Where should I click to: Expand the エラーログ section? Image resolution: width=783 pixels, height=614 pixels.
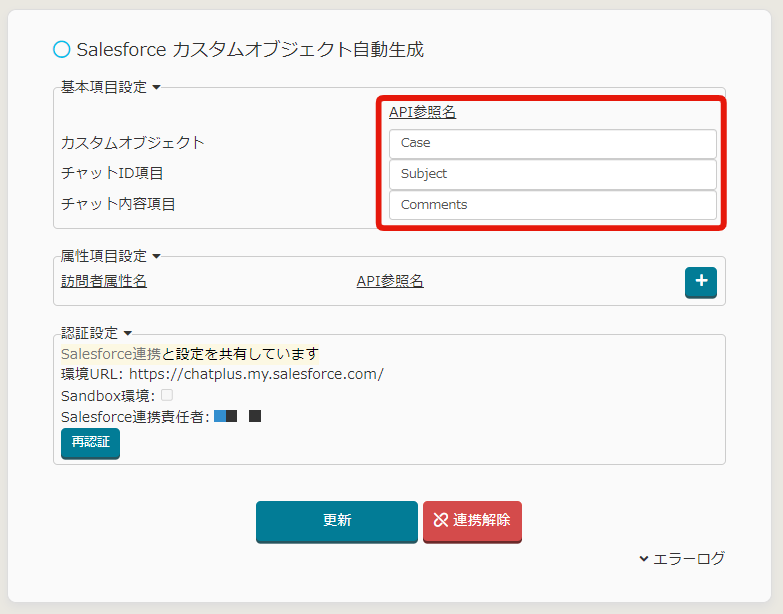point(682,559)
